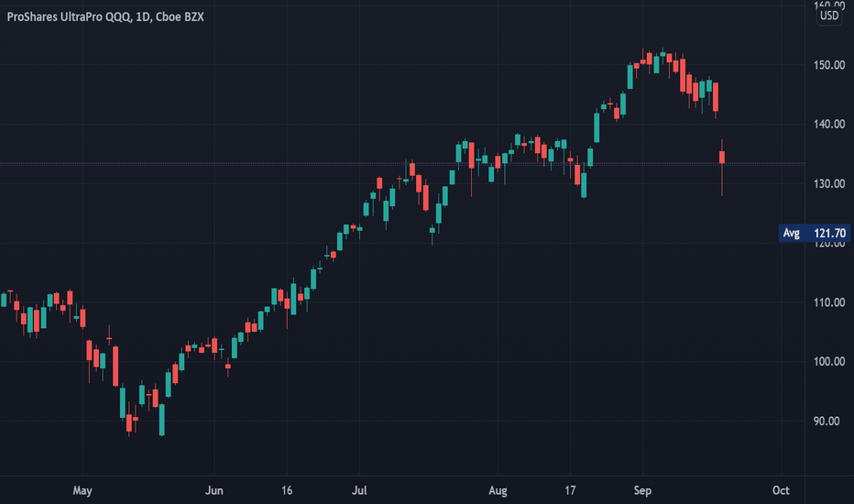The height and width of the screenshot is (504, 854).
Task: Click the Sep label on time axis
Action: pos(642,490)
